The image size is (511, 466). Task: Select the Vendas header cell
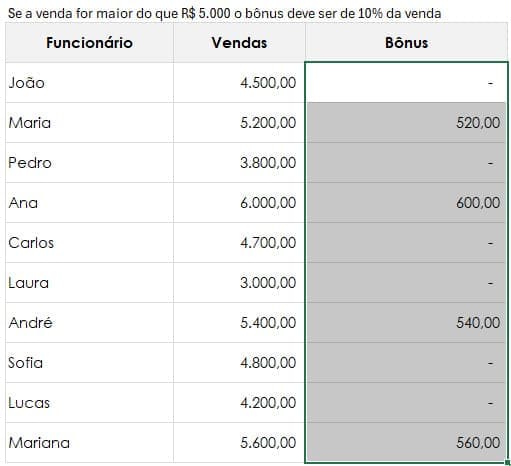[x=239, y=43]
